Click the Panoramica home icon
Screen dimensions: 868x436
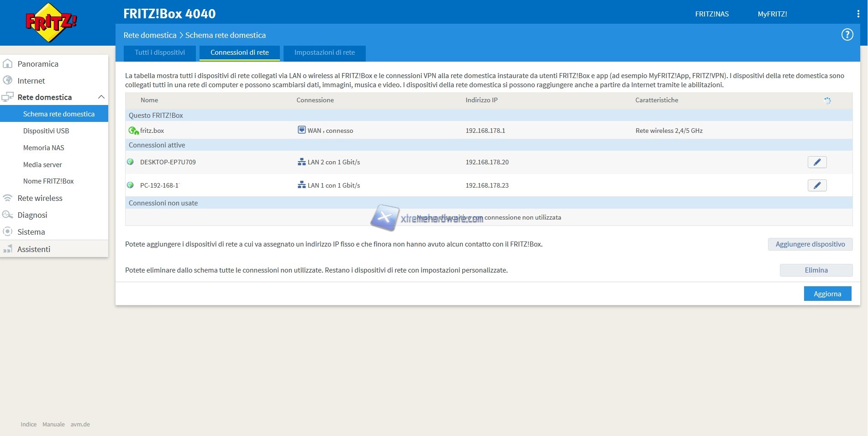(8, 64)
